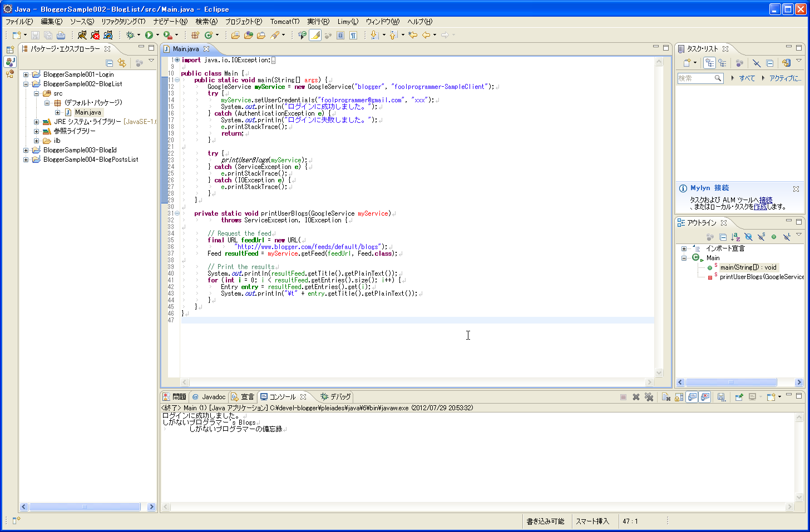Click the New Java Class icon
The image size is (810, 532).
point(209,35)
